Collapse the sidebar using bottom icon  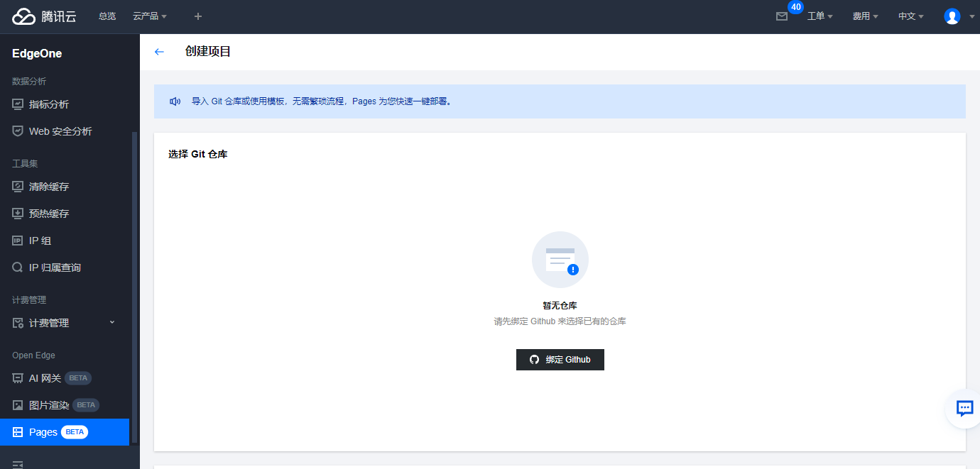(18, 464)
